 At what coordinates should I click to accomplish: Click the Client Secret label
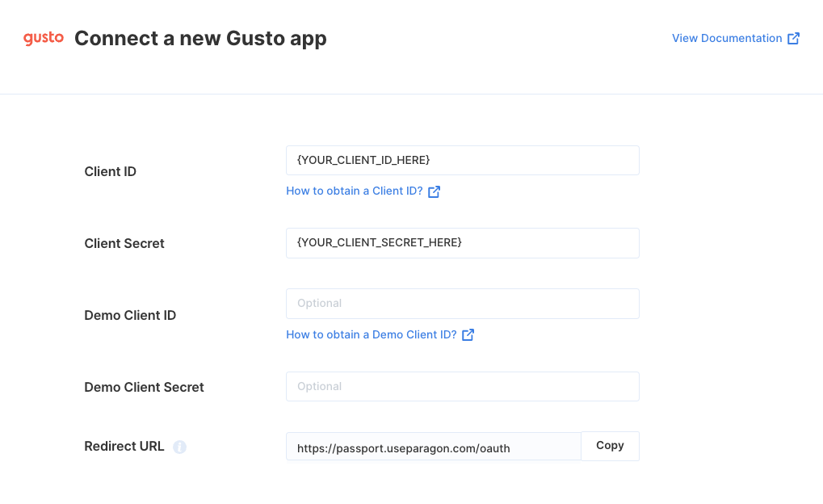point(124,244)
